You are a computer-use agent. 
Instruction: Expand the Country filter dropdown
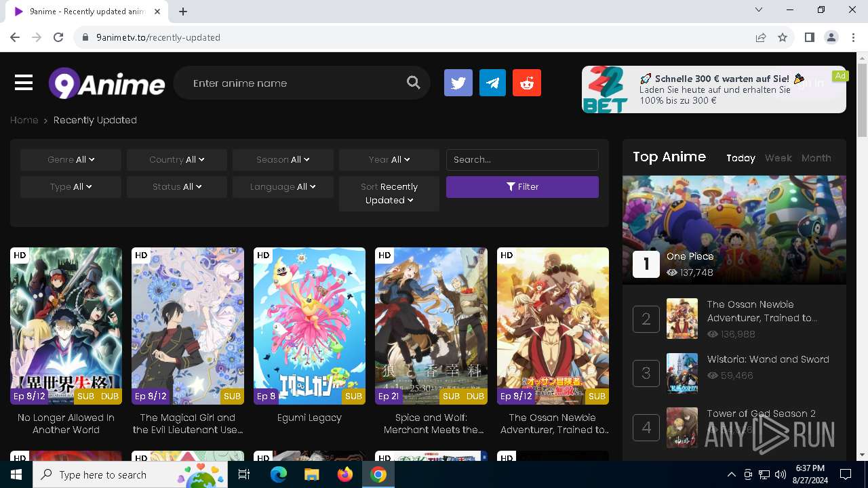click(x=176, y=160)
